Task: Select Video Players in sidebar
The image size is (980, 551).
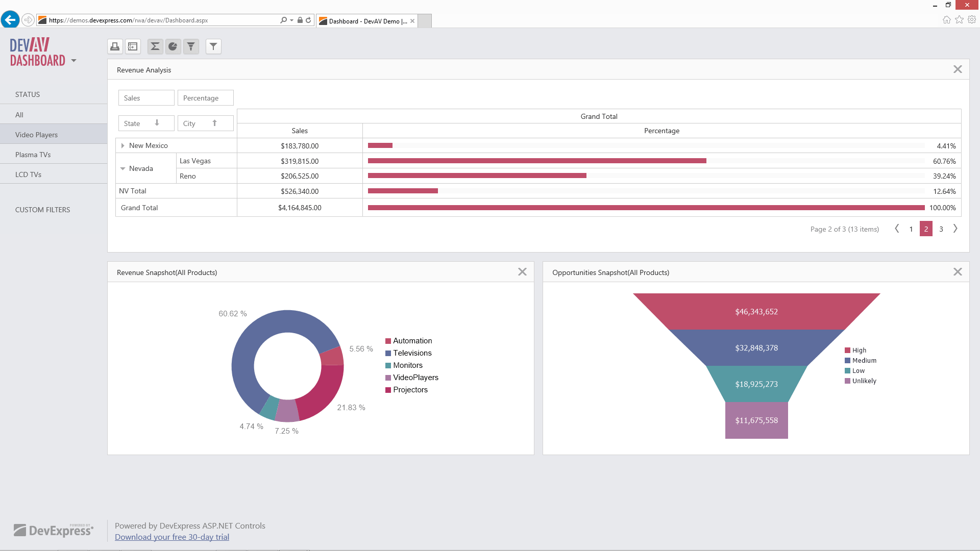Action: click(x=54, y=135)
